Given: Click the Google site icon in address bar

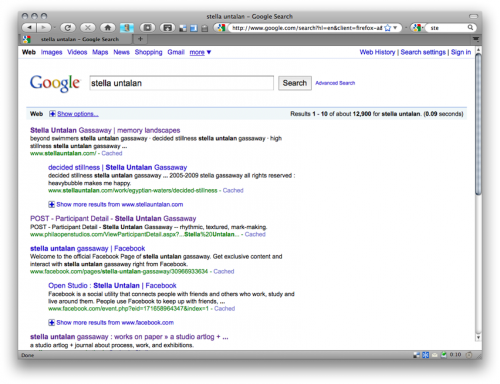Looking at the screenshot, I should 221,28.
